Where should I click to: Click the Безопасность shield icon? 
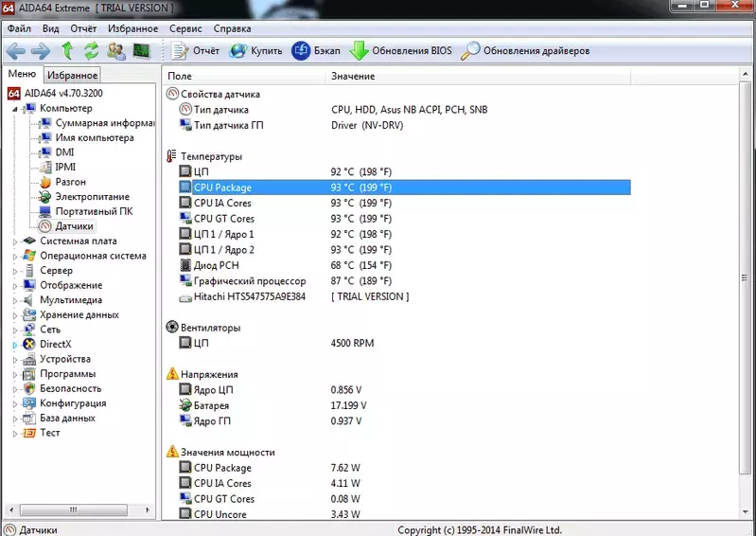point(29,388)
